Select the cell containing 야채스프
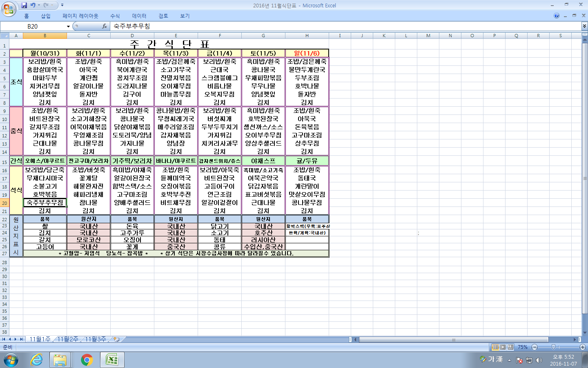This screenshot has height=368, width=588. pos(263,161)
